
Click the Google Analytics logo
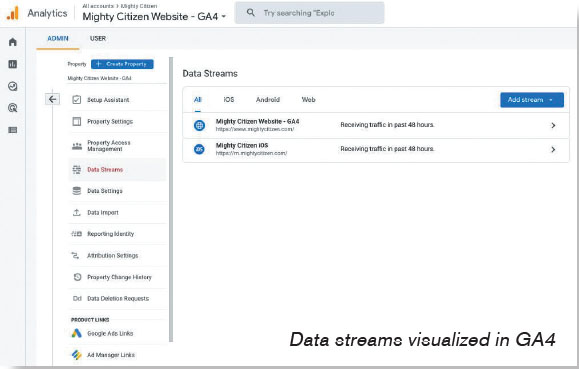point(13,13)
